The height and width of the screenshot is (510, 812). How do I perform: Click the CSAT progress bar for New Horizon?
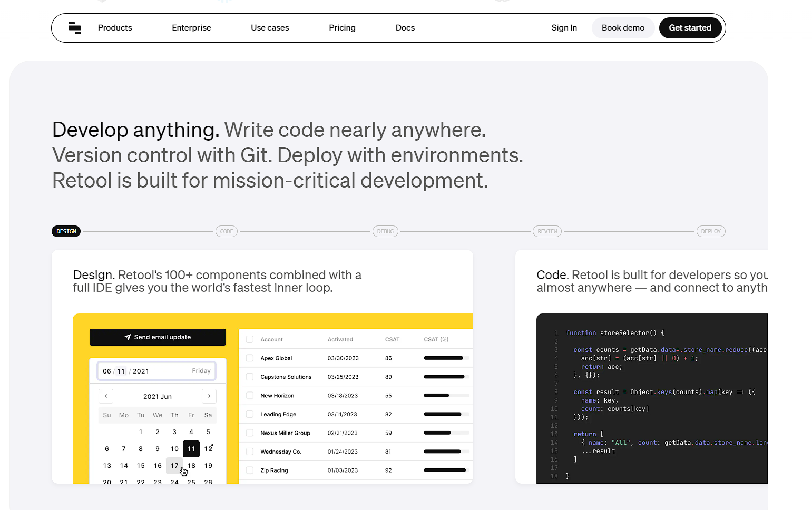pos(446,396)
